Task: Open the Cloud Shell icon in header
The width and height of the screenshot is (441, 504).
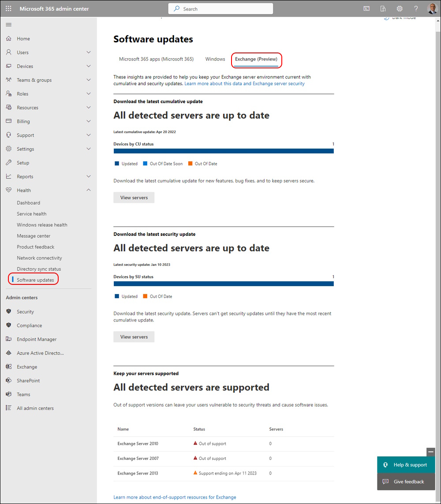Action: point(366,9)
